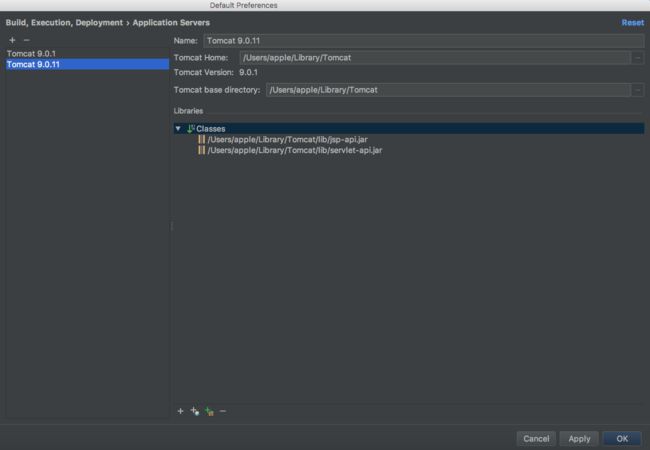Click the servlet-api.jar archive icon

(x=201, y=150)
